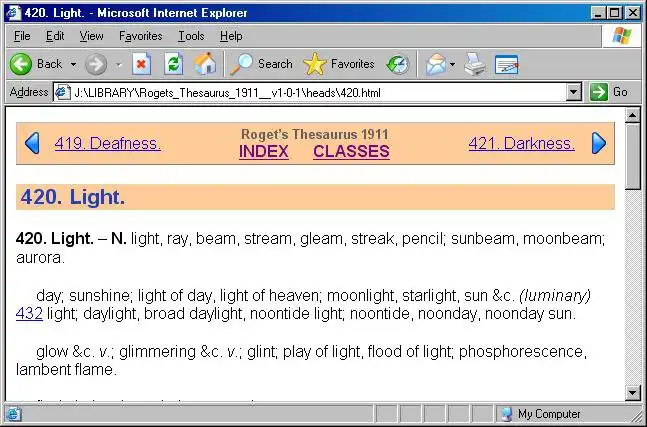Image resolution: width=647 pixels, height=427 pixels.
Task: Click the My Computer zone indicator
Action: (540, 414)
